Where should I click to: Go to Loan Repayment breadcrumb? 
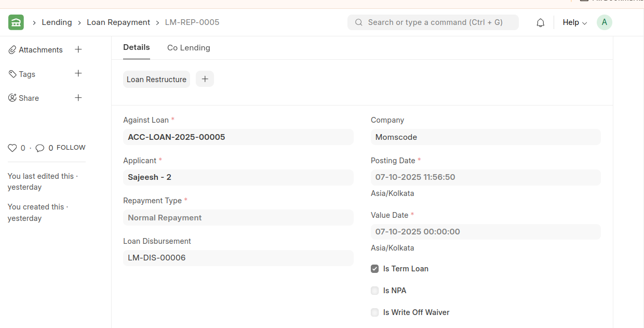click(118, 22)
